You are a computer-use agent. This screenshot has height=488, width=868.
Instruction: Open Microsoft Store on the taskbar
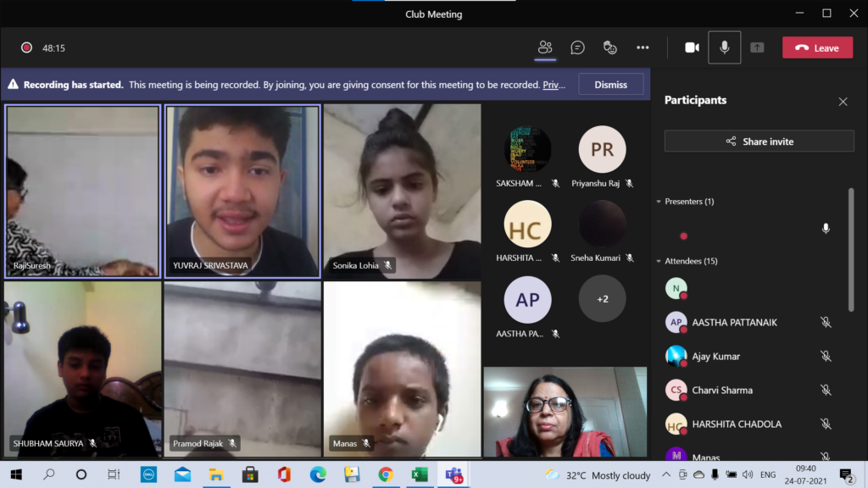coord(250,474)
